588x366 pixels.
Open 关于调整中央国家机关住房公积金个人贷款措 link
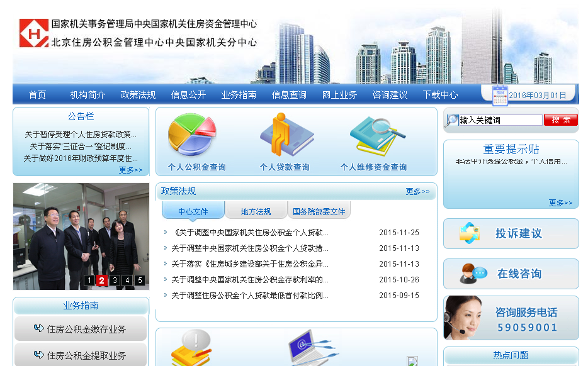tap(250, 248)
